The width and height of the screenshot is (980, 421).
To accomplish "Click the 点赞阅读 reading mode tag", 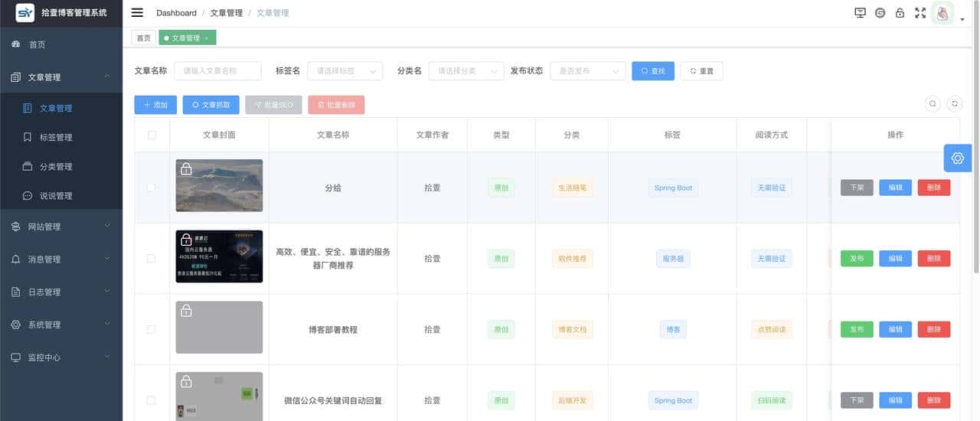I will tap(772, 329).
